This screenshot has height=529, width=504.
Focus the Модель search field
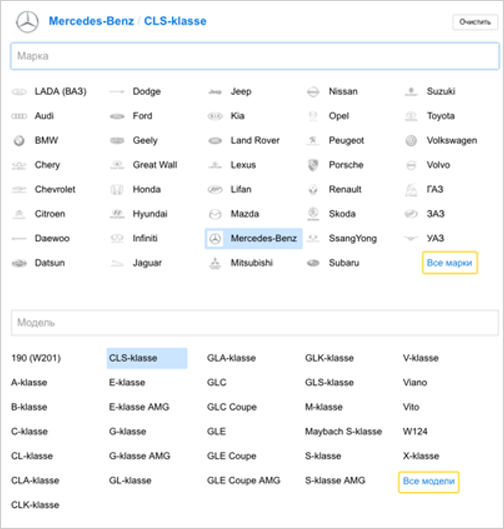coord(255,323)
